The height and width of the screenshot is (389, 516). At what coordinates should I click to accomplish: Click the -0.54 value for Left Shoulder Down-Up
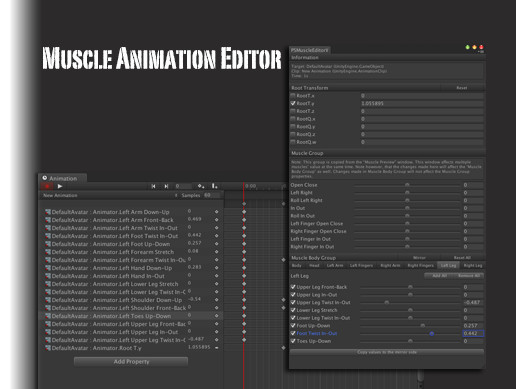pyautogui.click(x=194, y=299)
